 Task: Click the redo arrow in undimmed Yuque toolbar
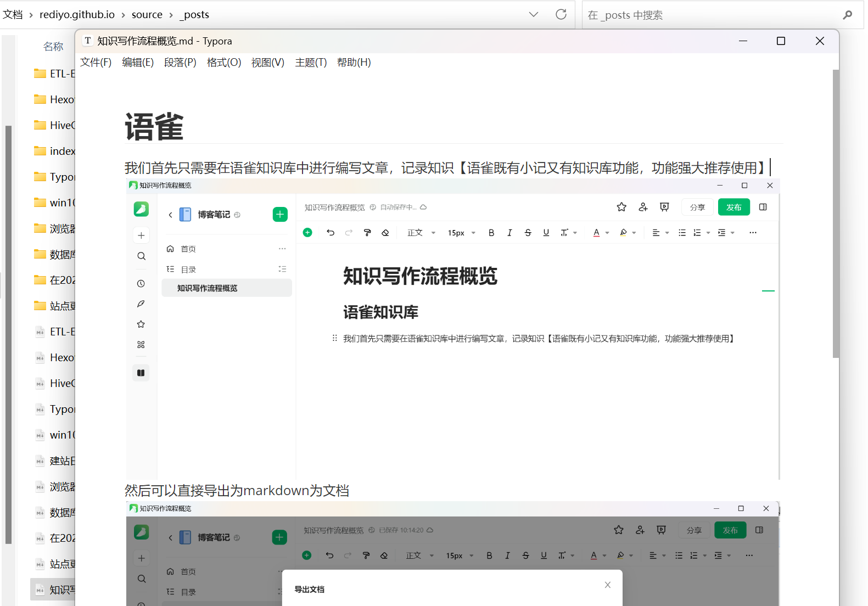coord(349,233)
